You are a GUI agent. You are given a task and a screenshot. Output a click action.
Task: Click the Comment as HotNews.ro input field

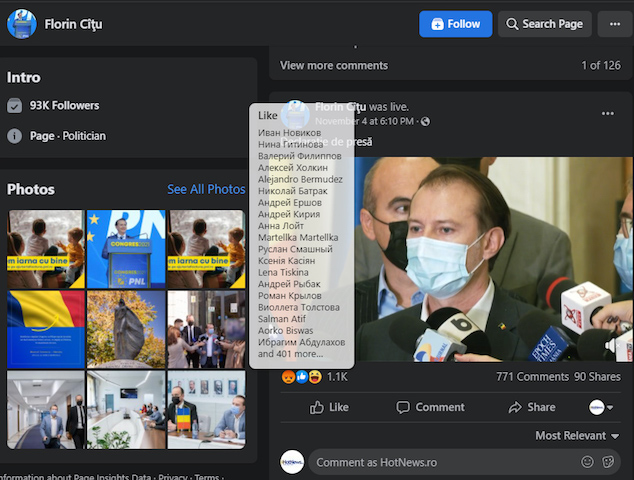[440, 462]
